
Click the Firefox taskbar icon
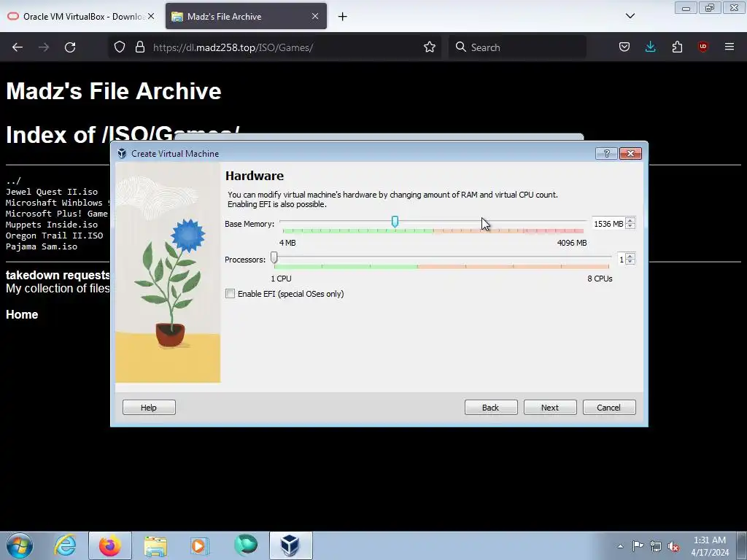coord(109,545)
